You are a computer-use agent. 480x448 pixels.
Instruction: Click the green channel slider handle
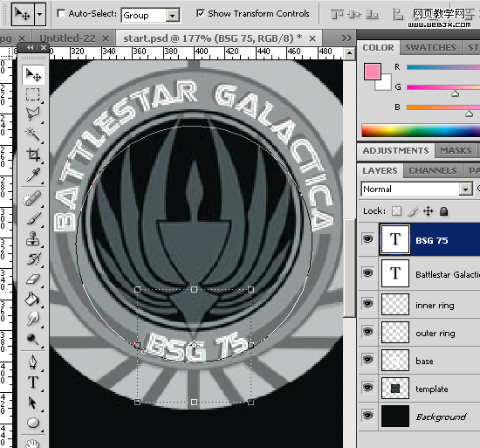click(x=456, y=93)
